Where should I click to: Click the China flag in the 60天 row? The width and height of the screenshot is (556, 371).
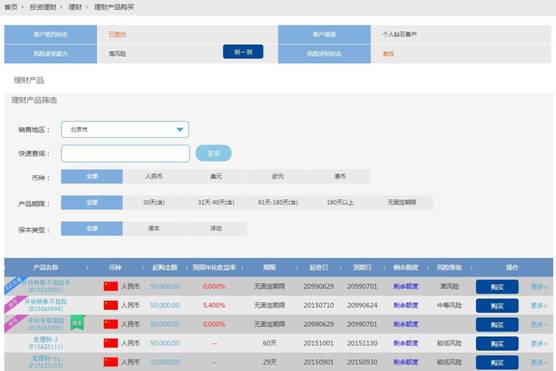click(x=111, y=343)
